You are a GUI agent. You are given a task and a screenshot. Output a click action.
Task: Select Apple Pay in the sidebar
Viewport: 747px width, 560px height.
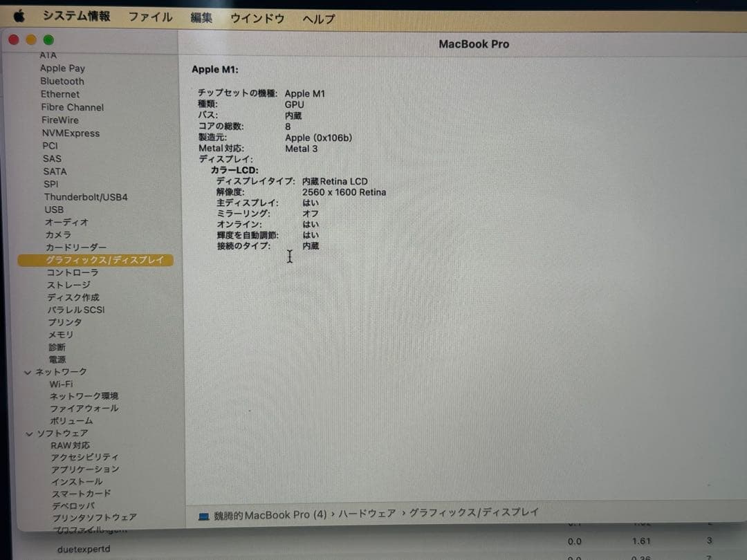click(62, 68)
